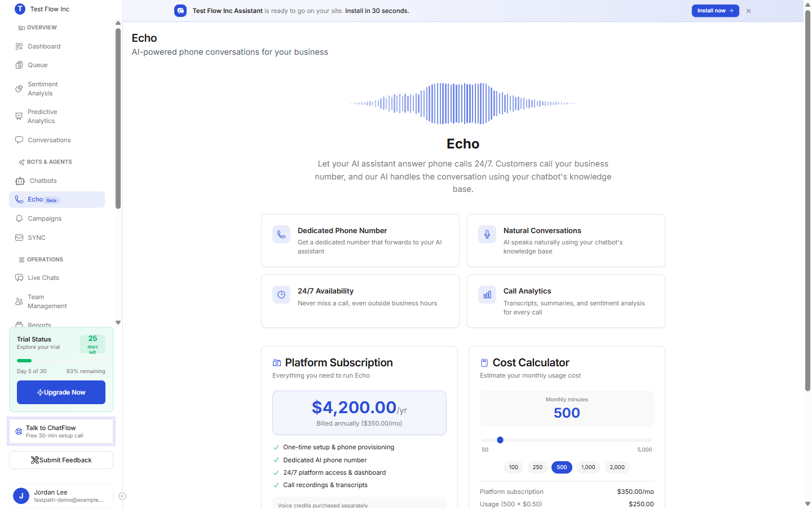Screen dimensions: 812x508
Task: Click the Call Analytics bar chart icon
Action: (x=487, y=295)
